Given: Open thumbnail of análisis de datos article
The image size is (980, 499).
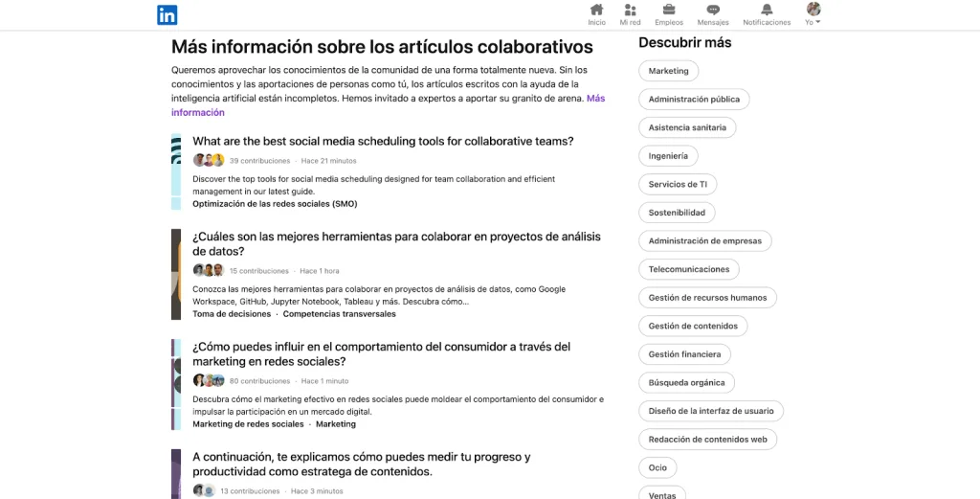Looking at the screenshot, I should pos(176,274).
